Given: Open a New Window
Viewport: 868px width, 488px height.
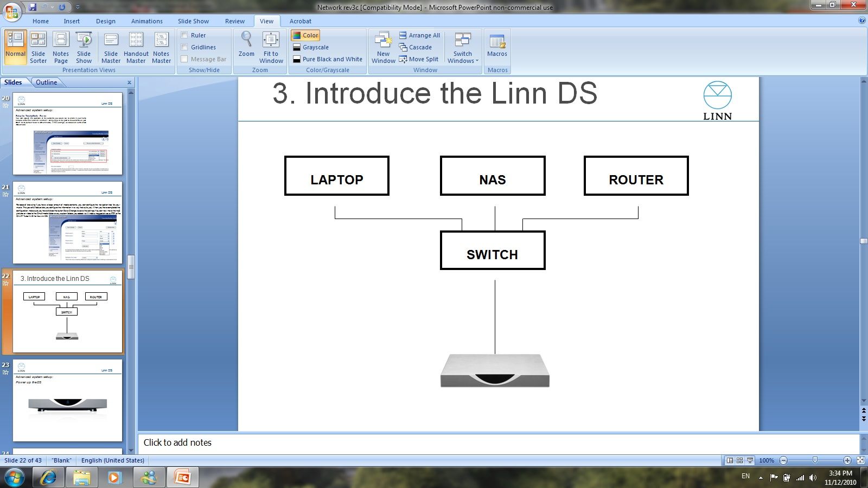Looking at the screenshot, I should pyautogui.click(x=384, y=47).
